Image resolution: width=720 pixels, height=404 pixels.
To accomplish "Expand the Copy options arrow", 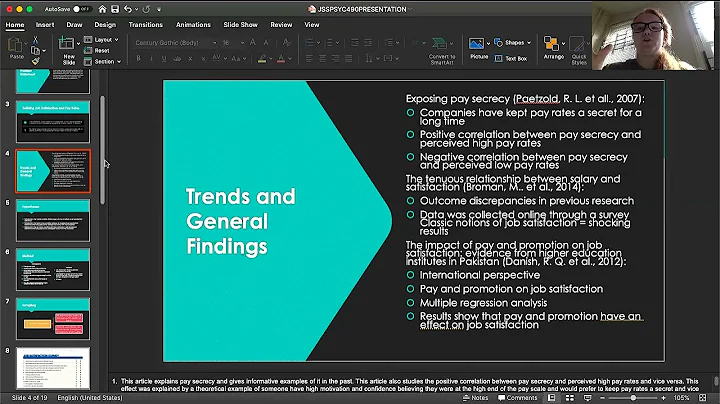I will [x=44, y=50].
